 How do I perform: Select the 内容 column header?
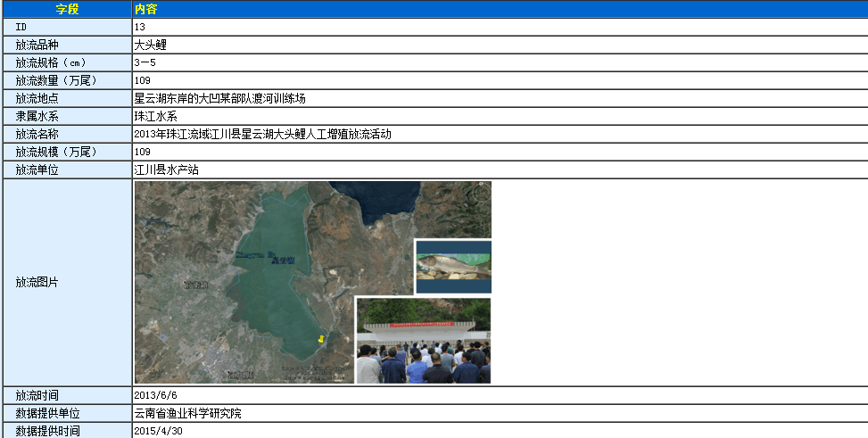click(x=146, y=9)
